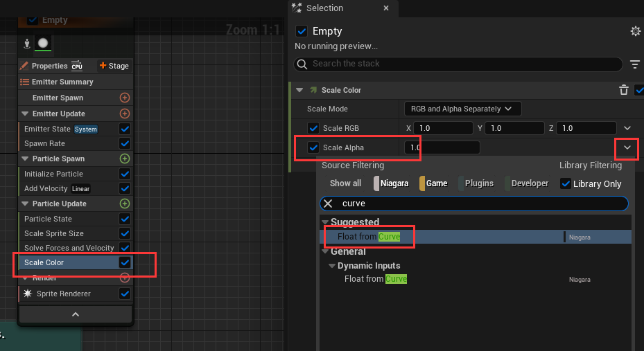This screenshot has width=644, height=351.
Task: Clear the curve search text with X icon
Action: (x=329, y=204)
